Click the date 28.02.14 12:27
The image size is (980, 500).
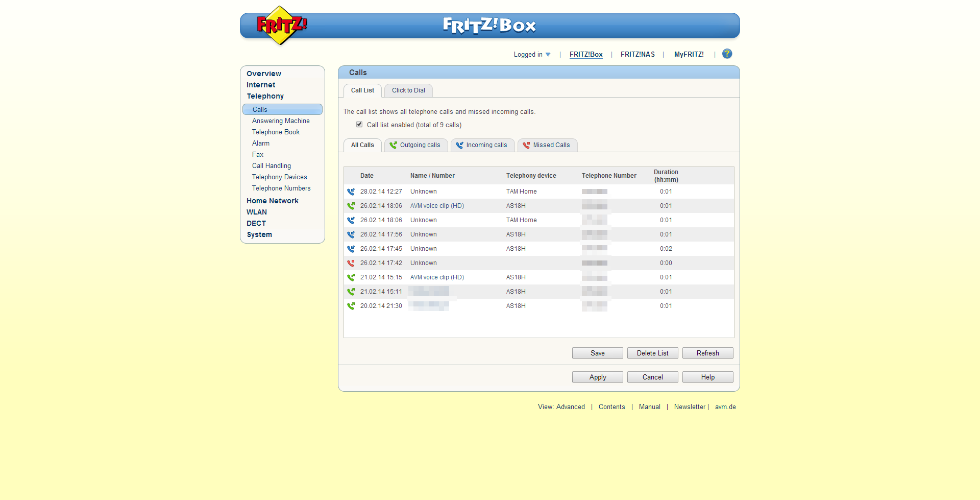tap(381, 192)
